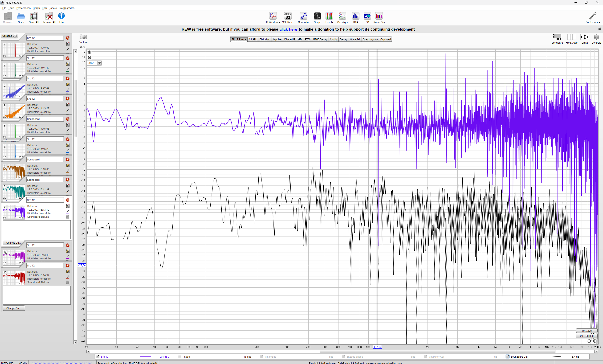Click measurement 11 soundcard cal file icon
Viewport: 603px width, 364px height.
[68, 282]
